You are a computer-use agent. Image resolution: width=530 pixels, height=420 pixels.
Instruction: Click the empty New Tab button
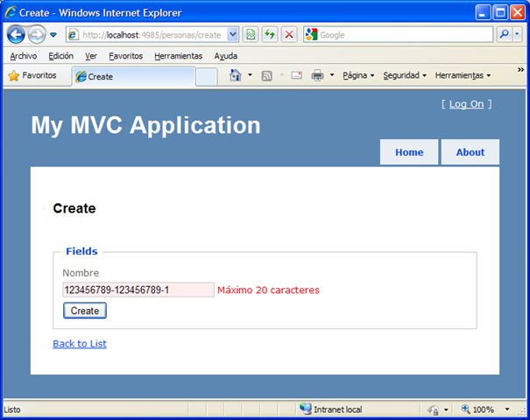[206, 77]
